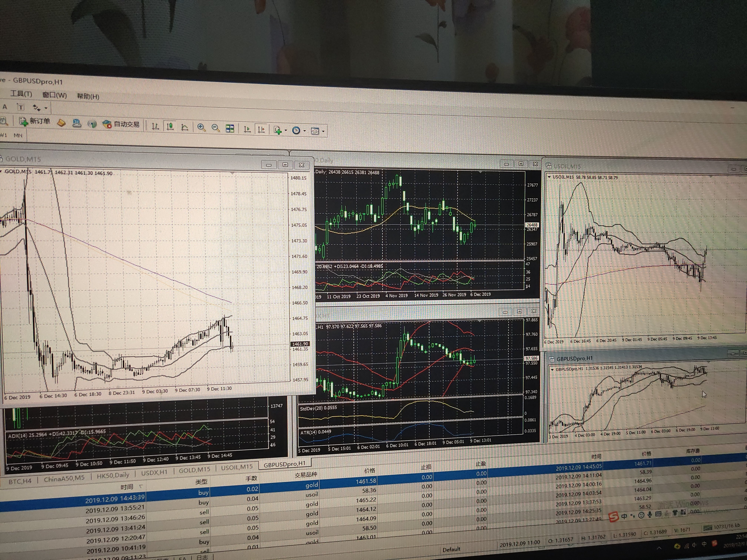The height and width of the screenshot is (560, 747).
Task: Open the 日志 terminal tab
Action: (x=202, y=557)
